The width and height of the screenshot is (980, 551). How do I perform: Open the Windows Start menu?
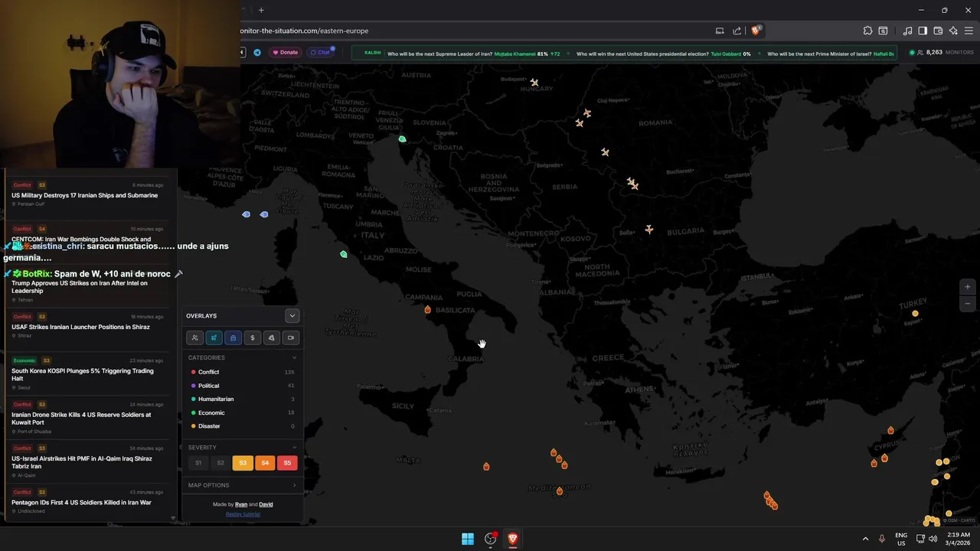pos(468,539)
